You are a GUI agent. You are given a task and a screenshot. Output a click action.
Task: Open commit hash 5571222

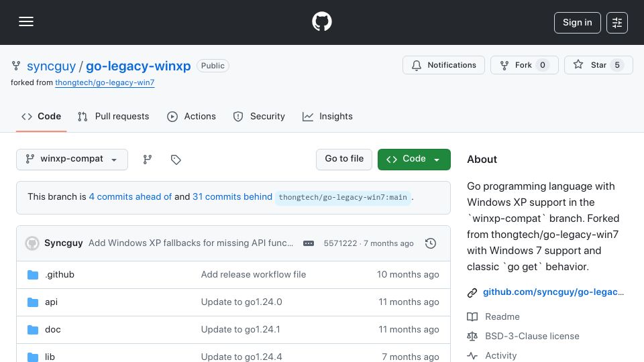coord(340,243)
